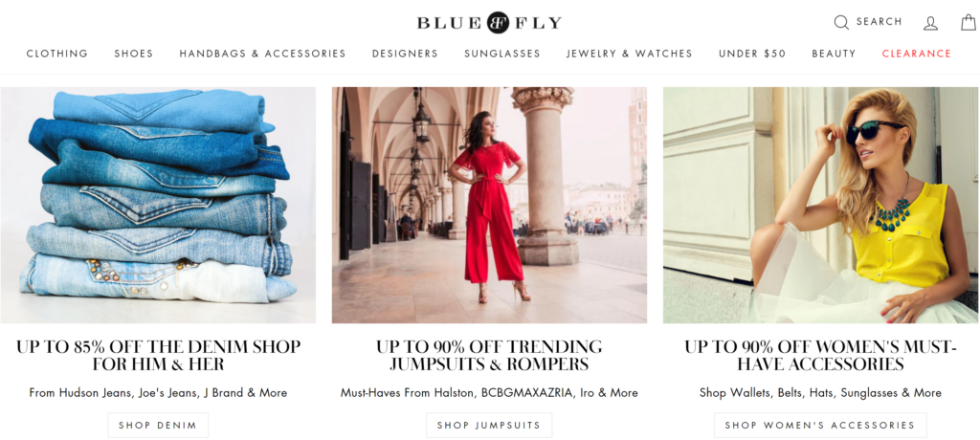Go to the Designers menu item
The height and width of the screenshot is (440, 980).
[405, 54]
